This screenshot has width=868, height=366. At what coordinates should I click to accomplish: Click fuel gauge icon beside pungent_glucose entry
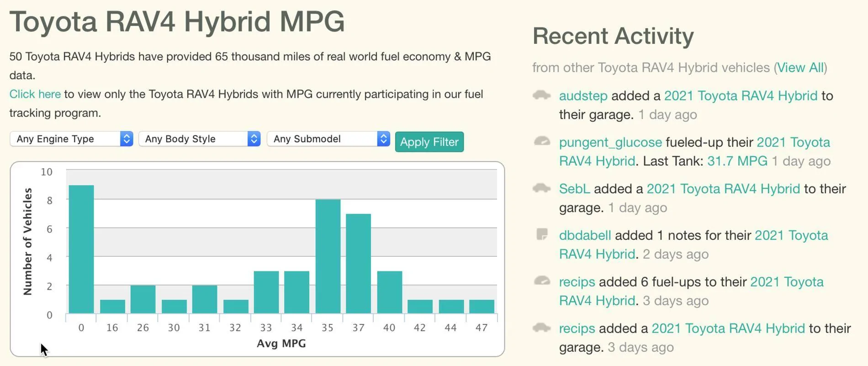pyautogui.click(x=542, y=141)
